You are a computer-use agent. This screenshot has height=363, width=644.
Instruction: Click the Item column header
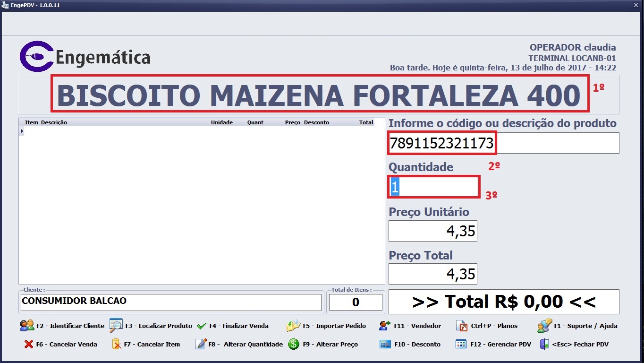click(32, 122)
